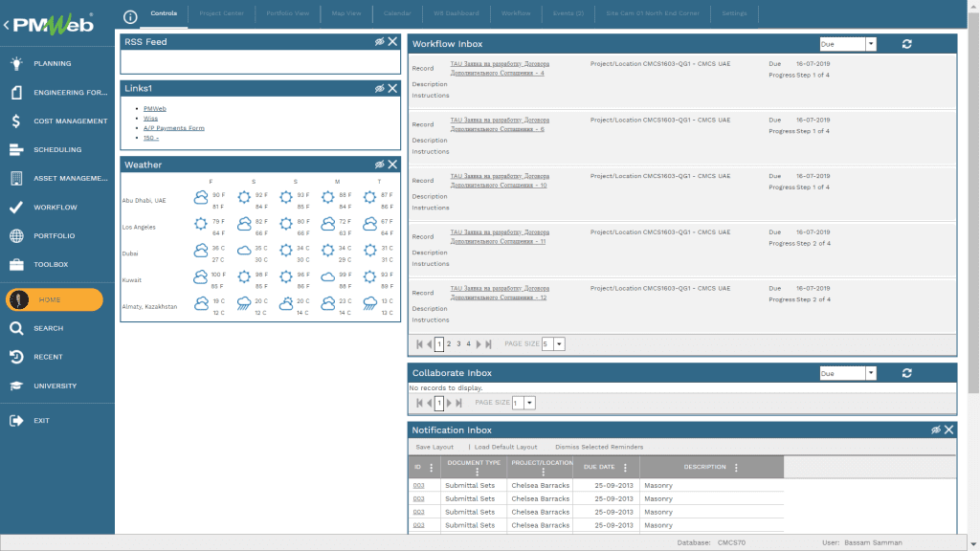Screen dimensions: 980x551
Task: Refresh the Workflow Inbox
Action: (x=907, y=44)
